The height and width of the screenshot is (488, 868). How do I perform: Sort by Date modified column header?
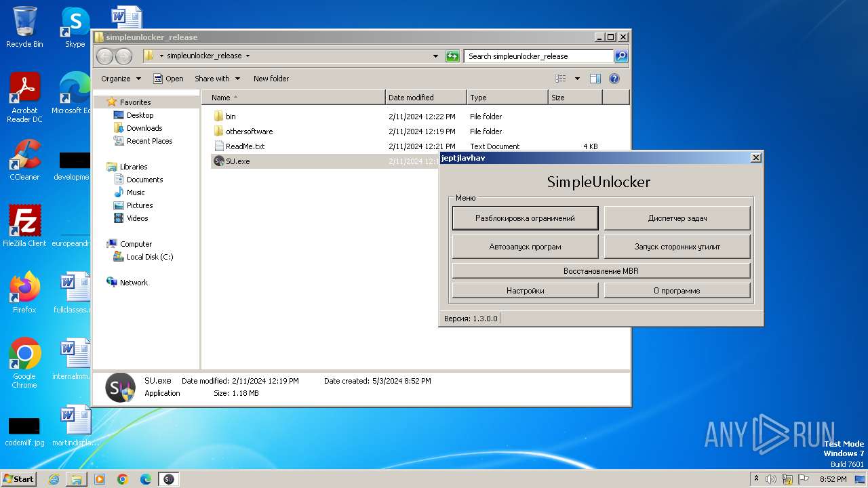point(426,98)
